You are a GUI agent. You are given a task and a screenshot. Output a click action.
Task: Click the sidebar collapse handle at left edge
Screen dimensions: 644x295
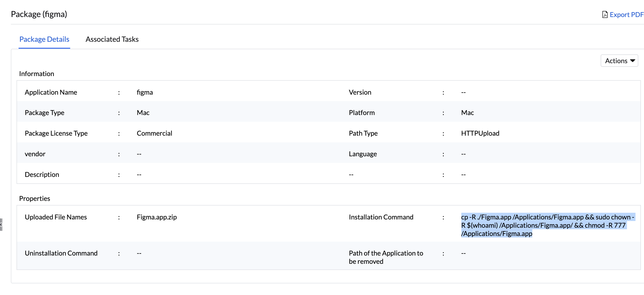pyautogui.click(x=1, y=225)
